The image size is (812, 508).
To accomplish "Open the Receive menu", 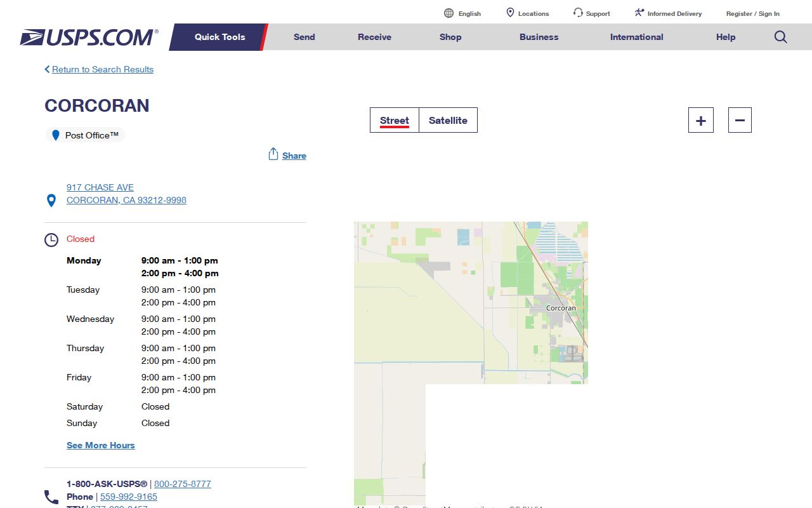I will (375, 37).
